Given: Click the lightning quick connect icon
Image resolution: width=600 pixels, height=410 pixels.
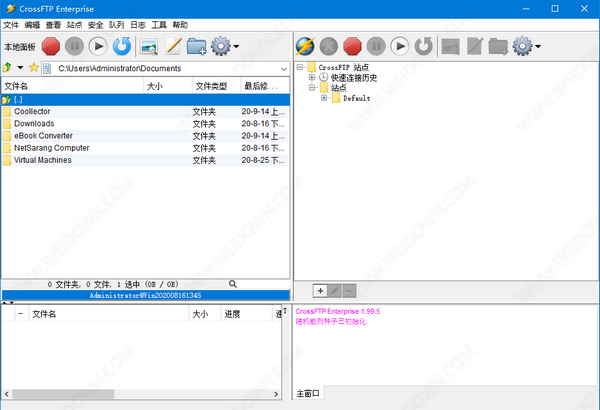Looking at the screenshot, I should pos(305,46).
